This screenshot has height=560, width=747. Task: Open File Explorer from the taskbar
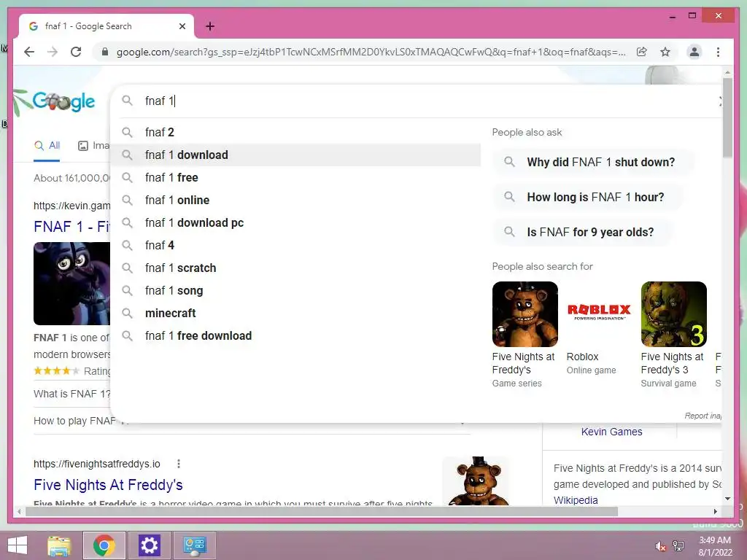pyautogui.click(x=59, y=545)
